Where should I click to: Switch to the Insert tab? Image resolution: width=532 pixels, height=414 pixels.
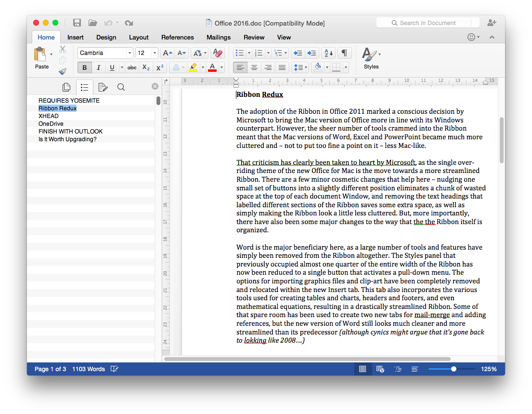tap(75, 38)
